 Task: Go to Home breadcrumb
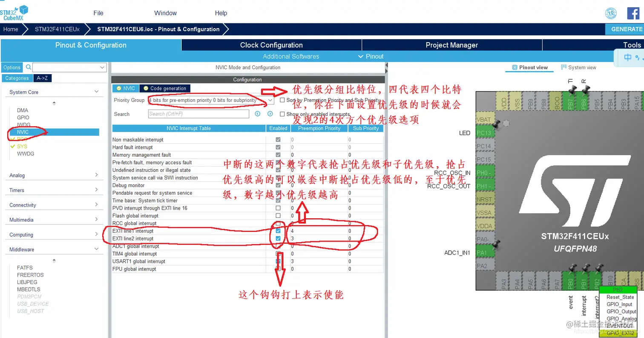pos(11,29)
